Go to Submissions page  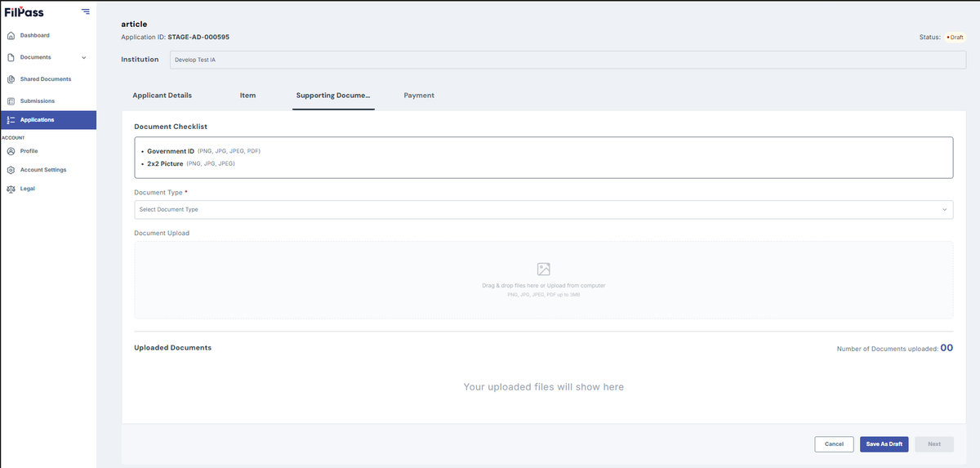coord(38,101)
